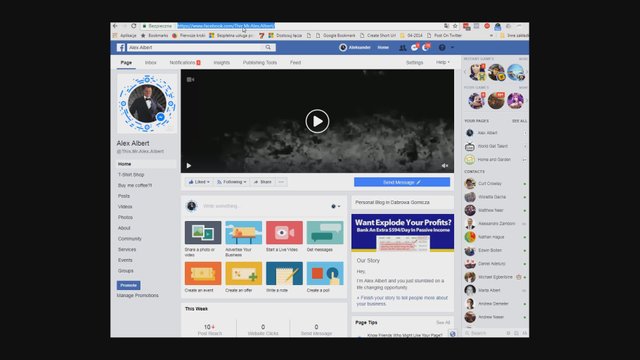Click the camera icon on cover video

190,80
